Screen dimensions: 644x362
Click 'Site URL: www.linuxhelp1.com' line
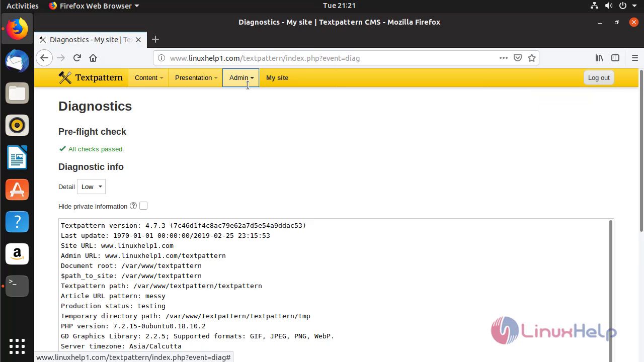coord(117,245)
